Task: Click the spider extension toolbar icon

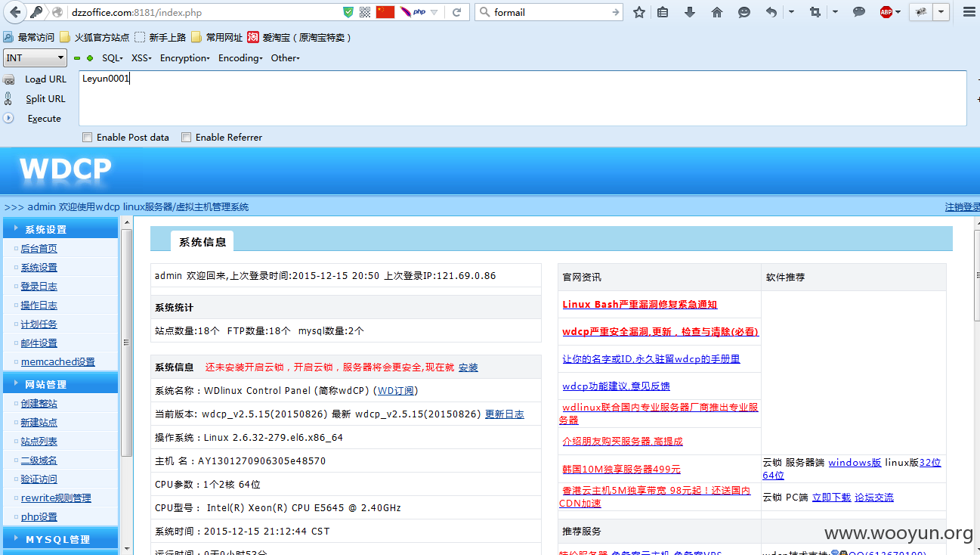Action: coord(920,12)
